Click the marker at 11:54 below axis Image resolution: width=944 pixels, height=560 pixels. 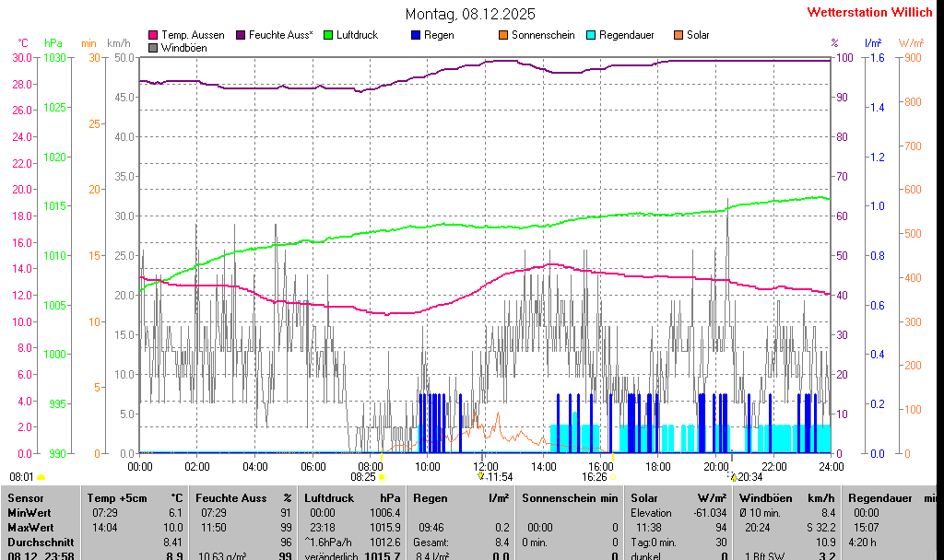coord(480,476)
